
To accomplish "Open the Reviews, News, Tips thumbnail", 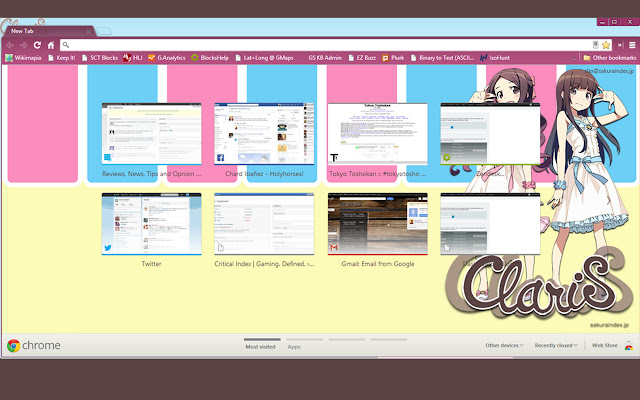I will [151, 134].
